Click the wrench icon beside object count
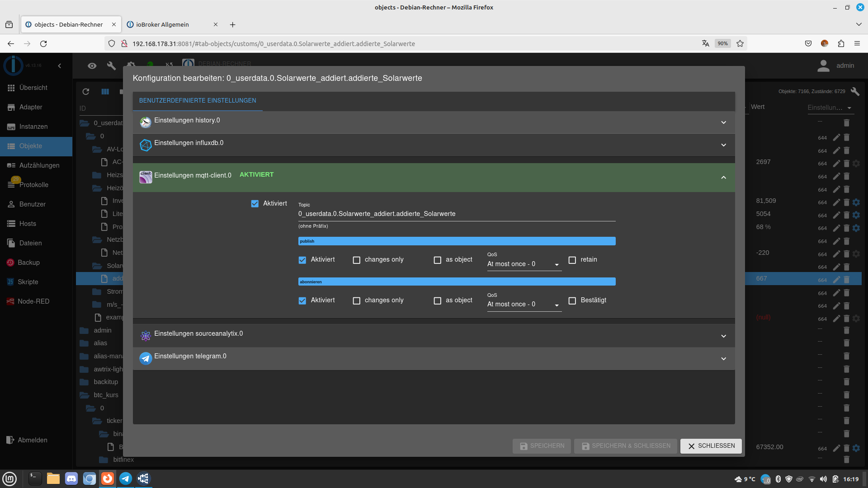868x488 pixels. [x=854, y=91]
